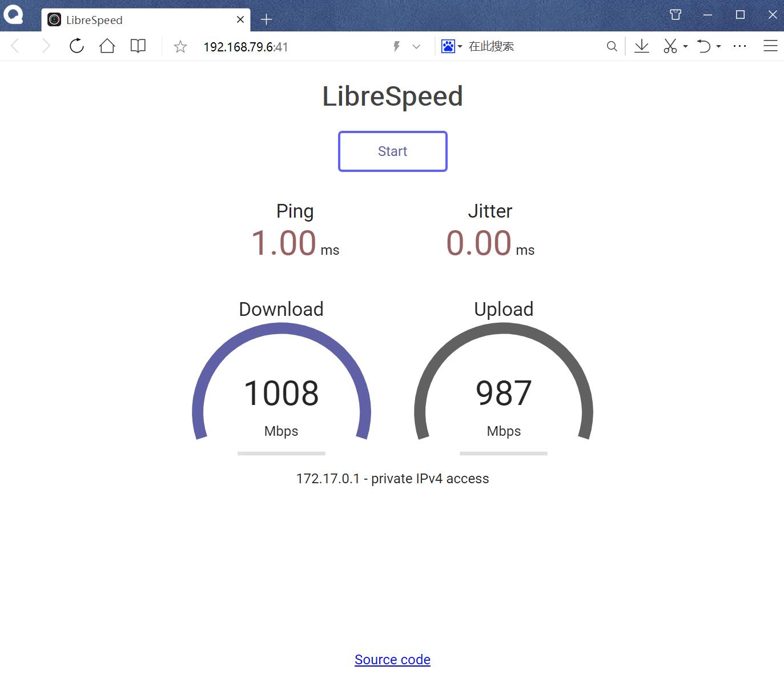Open the reading mode book icon

coord(138,46)
